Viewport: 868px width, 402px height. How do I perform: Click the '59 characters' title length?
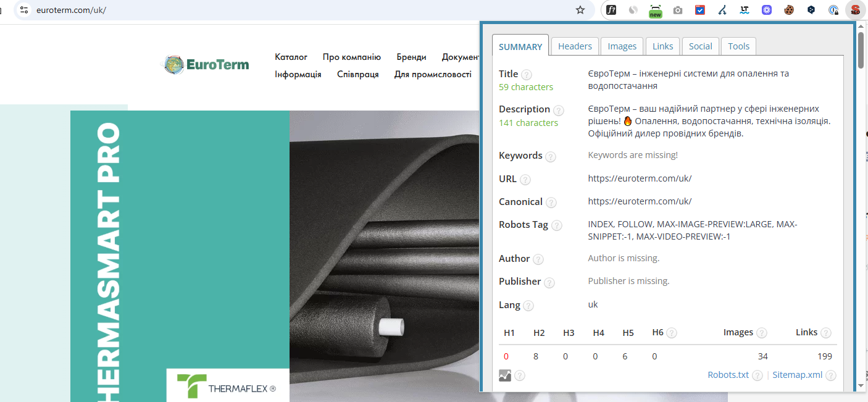click(526, 87)
